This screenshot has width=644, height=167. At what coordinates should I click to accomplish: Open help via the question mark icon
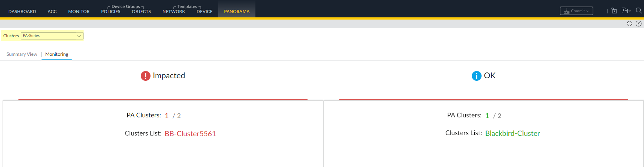tap(639, 24)
